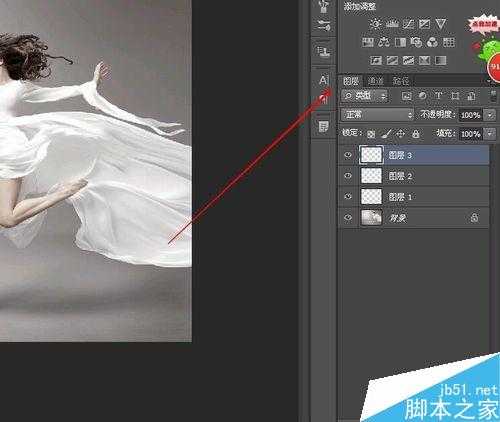Open the 正常 blend mode dropdown
Screen dimensions: 500x422
click(377, 115)
